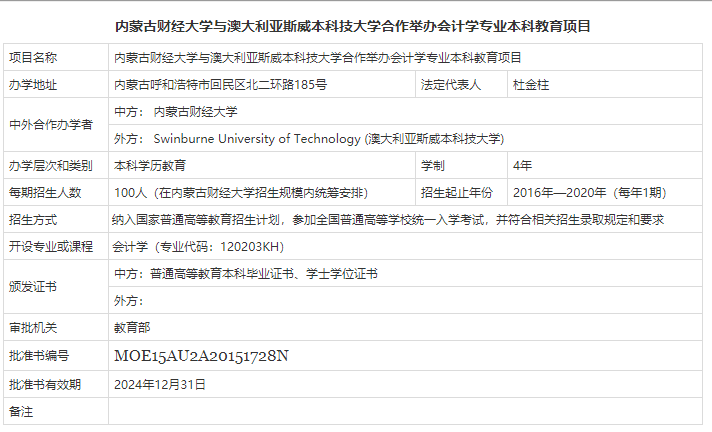Select the '每期招生人数' label
This screenshot has width=712, height=432.
coord(45,193)
